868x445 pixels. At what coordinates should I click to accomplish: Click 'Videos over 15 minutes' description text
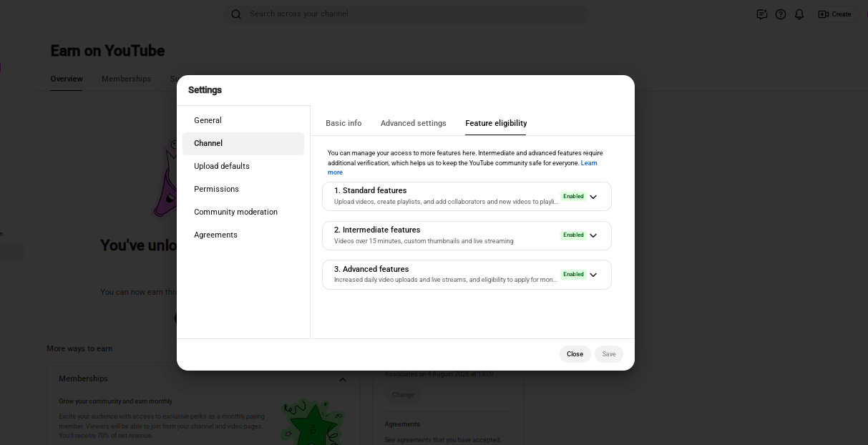(x=424, y=241)
